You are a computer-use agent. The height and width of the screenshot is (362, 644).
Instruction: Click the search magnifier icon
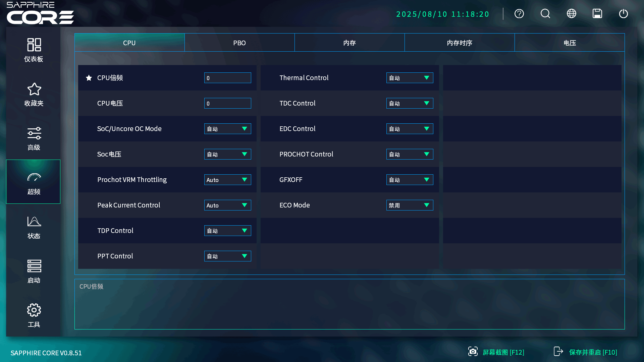pyautogui.click(x=545, y=14)
